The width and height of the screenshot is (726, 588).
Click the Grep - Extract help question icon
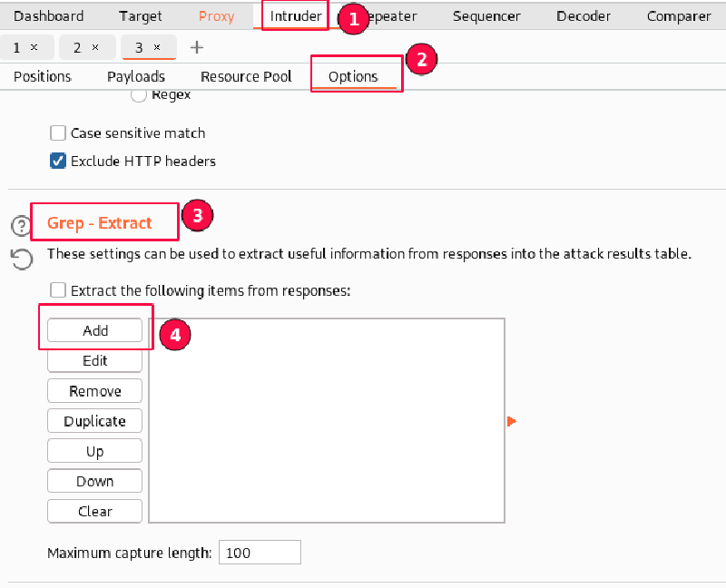pos(20,225)
